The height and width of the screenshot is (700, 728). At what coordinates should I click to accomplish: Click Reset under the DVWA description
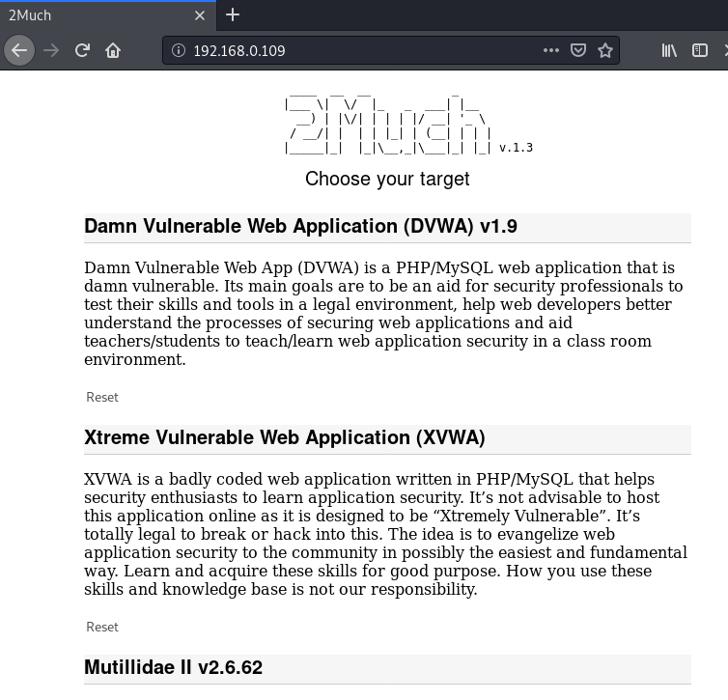click(x=102, y=398)
